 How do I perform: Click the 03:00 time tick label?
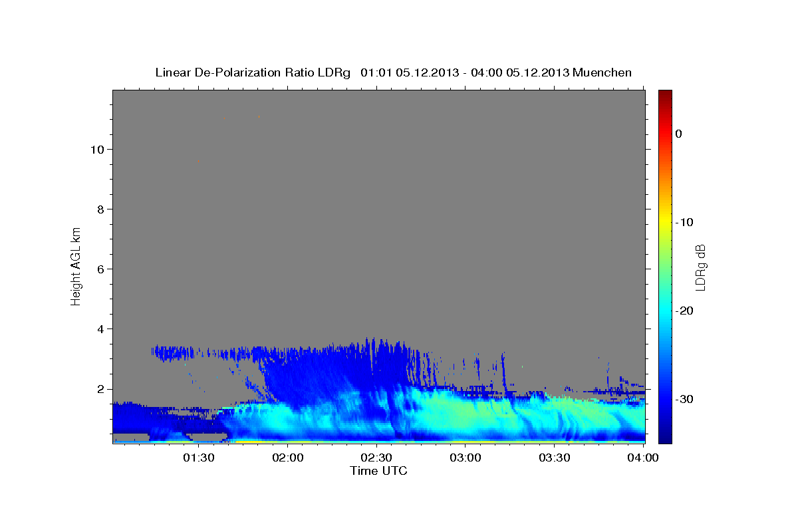pos(465,458)
